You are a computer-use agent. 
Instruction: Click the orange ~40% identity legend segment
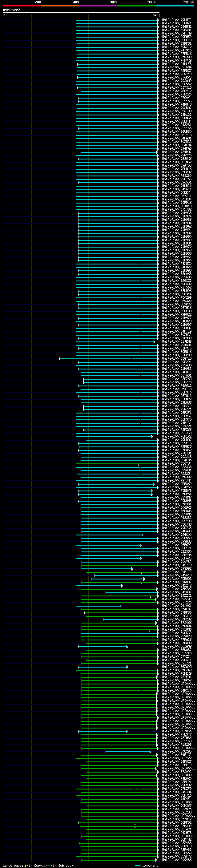click(x=60, y=6)
